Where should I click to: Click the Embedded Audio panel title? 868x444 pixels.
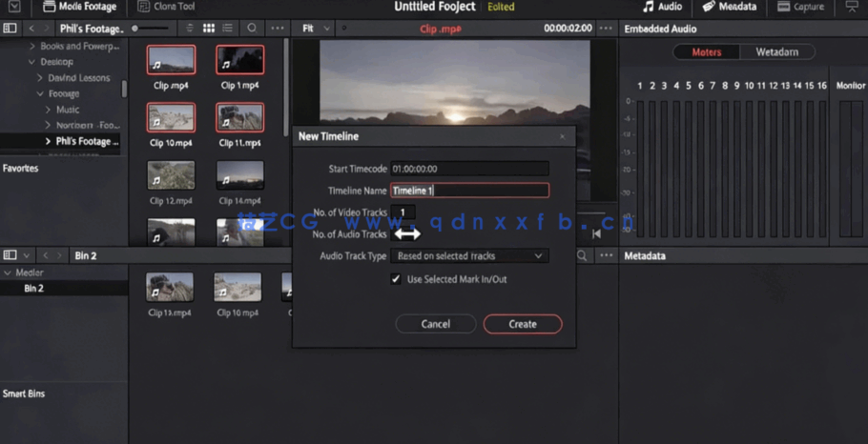tap(660, 29)
